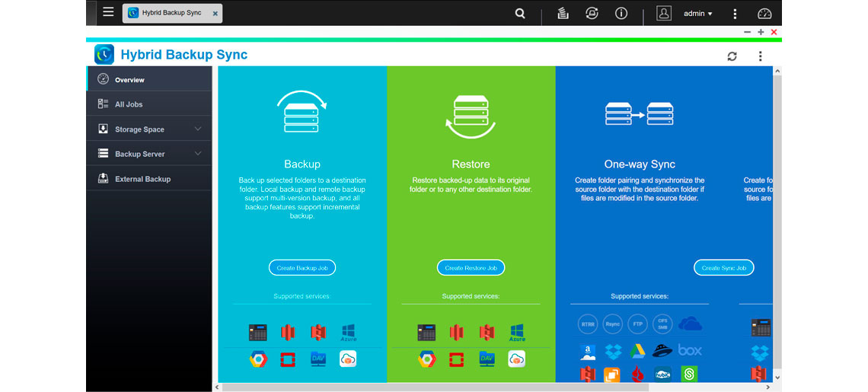Click the large Backup illustration icon
The height and width of the screenshot is (392, 868).
pos(302,112)
